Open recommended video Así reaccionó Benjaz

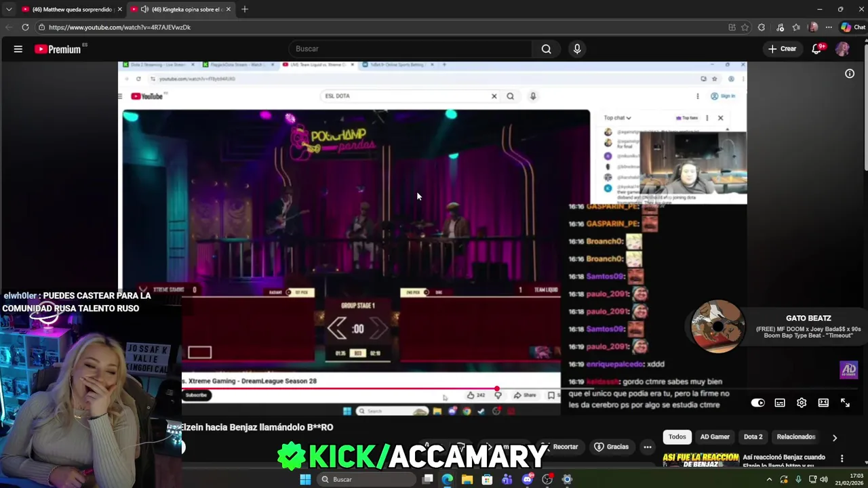(784, 460)
